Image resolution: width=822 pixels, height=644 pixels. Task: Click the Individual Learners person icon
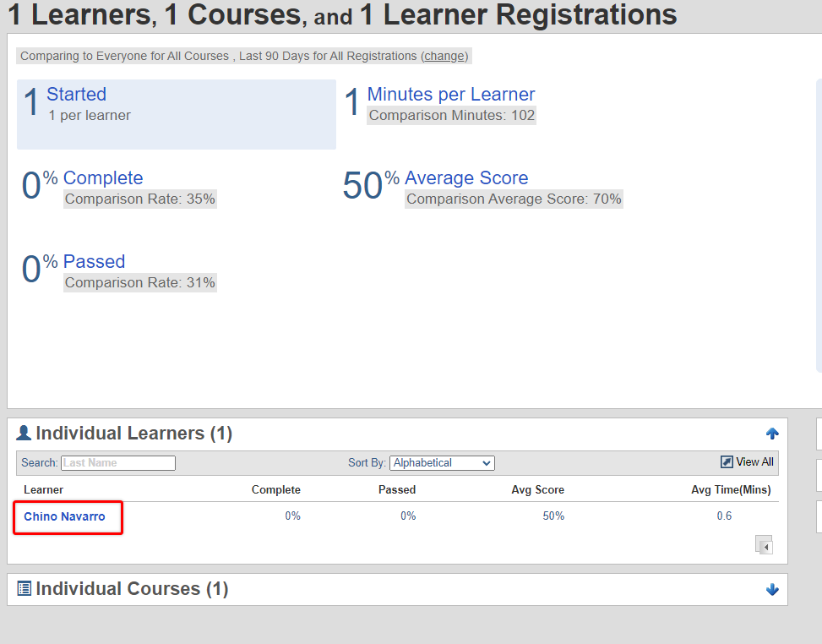[x=24, y=433]
